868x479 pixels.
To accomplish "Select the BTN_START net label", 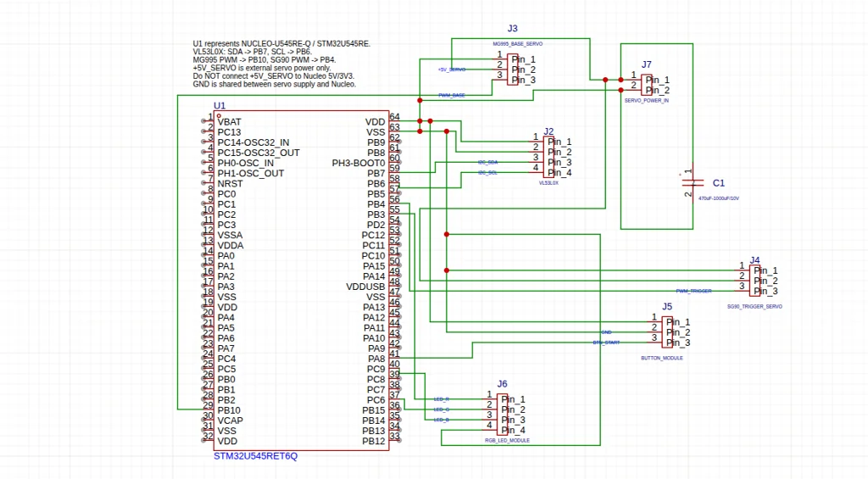I will (606, 343).
